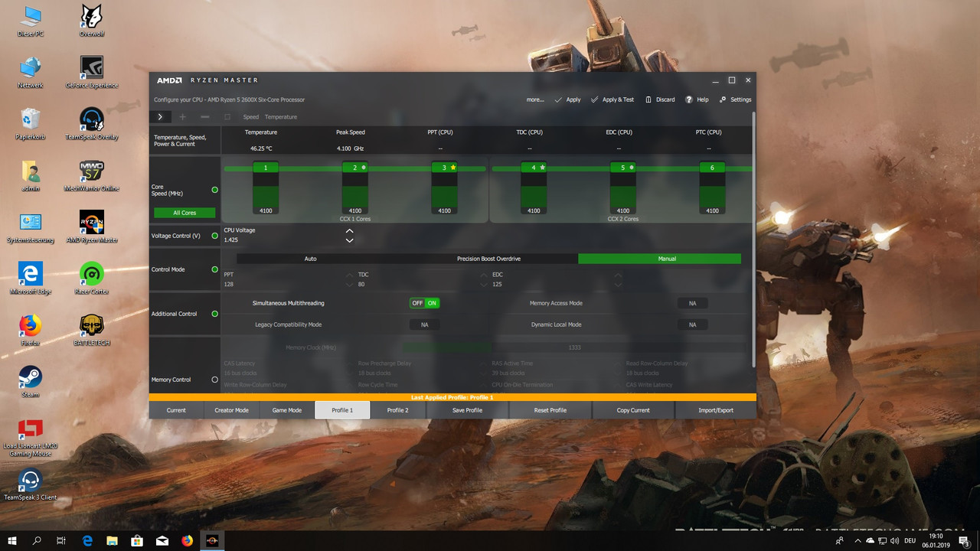Adjust core 3 speed slider
Screen dimensions: 980x551
click(444, 195)
